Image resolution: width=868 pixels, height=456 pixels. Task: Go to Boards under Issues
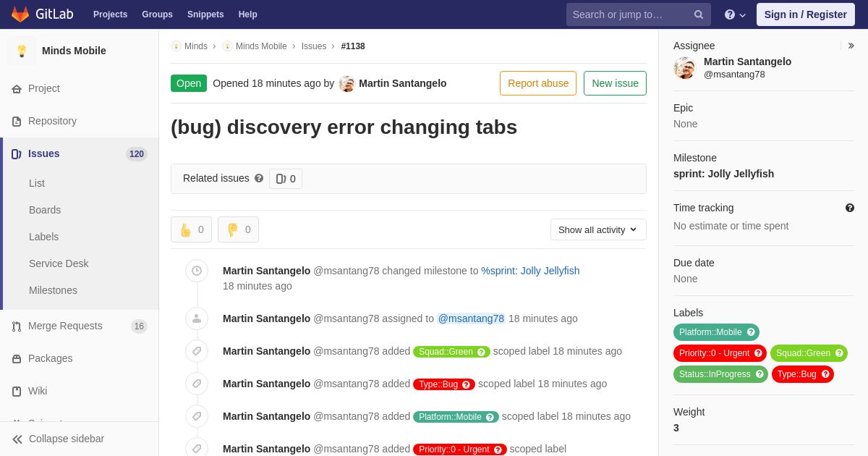pos(45,210)
